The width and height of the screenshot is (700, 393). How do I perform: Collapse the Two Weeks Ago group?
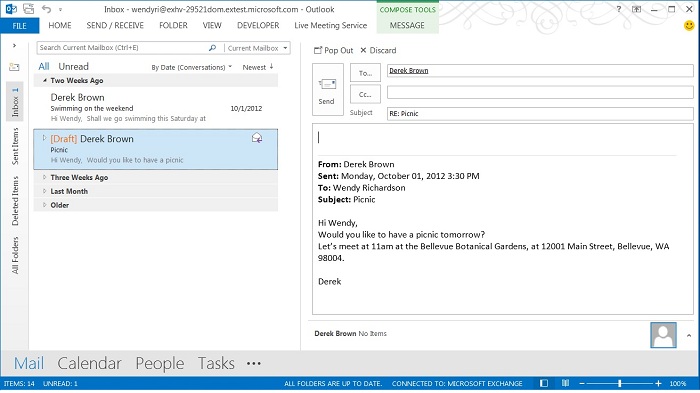pos(45,80)
